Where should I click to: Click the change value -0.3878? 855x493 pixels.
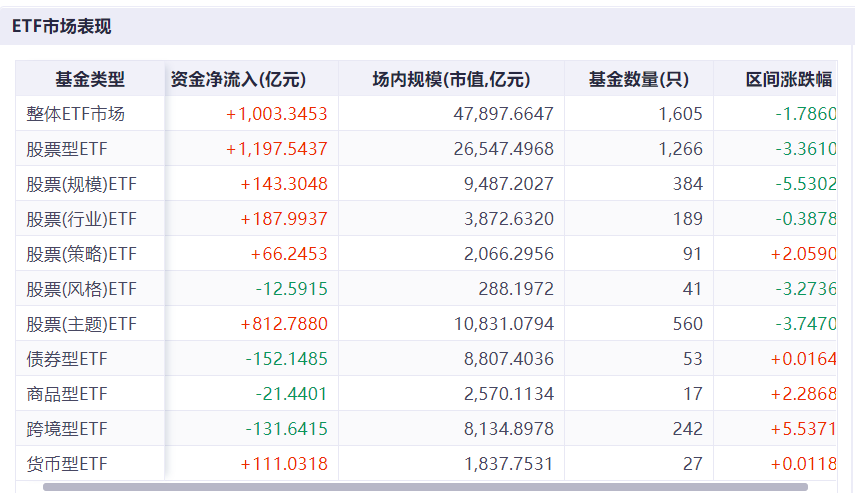click(806, 219)
